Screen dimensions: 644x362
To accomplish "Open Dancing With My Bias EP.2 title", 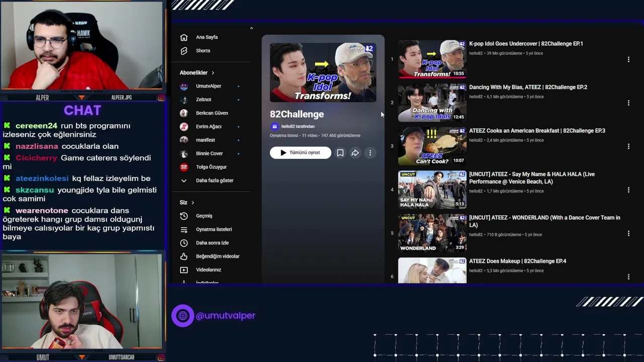I will pos(528,87).
